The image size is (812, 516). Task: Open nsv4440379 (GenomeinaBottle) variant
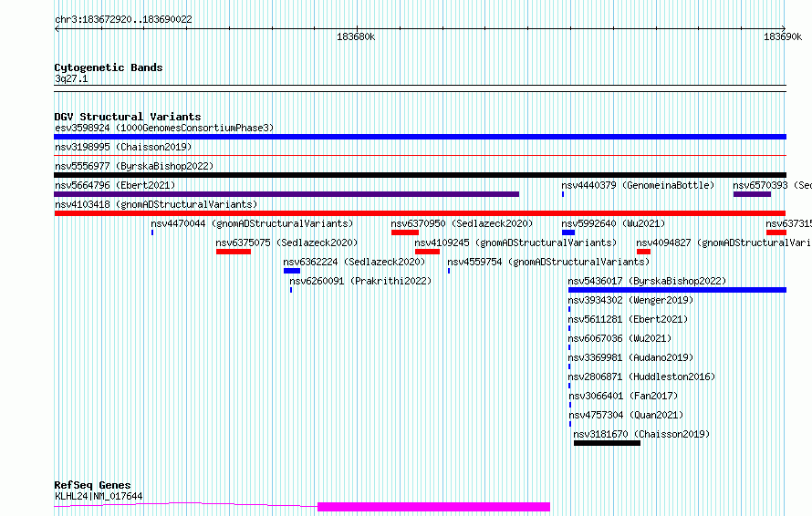click(x=638, y=185)
